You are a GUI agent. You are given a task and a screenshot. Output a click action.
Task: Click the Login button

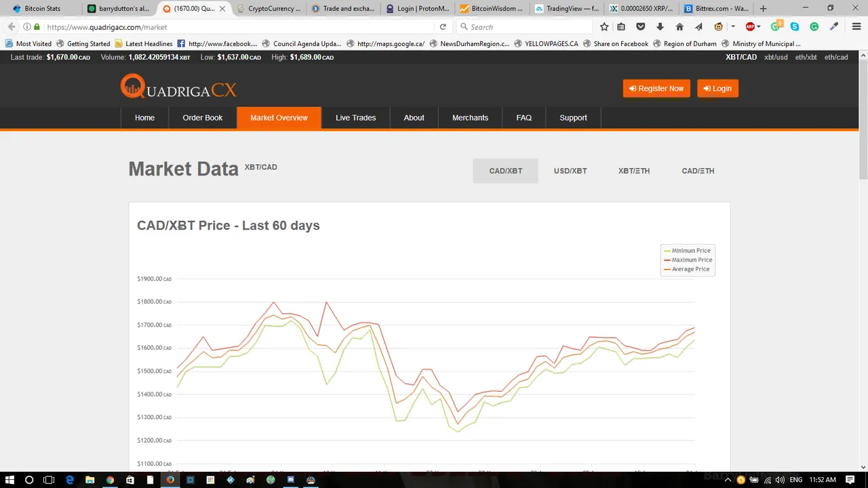[717, 89]
